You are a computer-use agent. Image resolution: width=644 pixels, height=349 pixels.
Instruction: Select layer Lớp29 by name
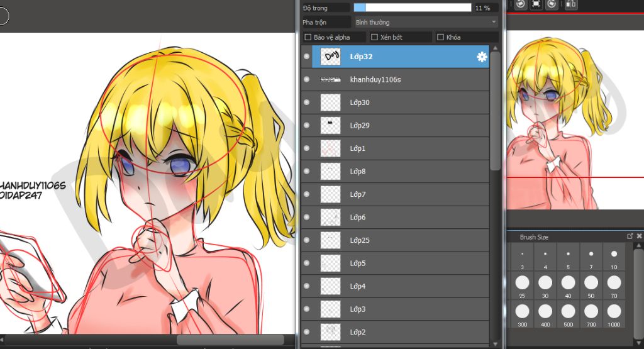(360, 125)
